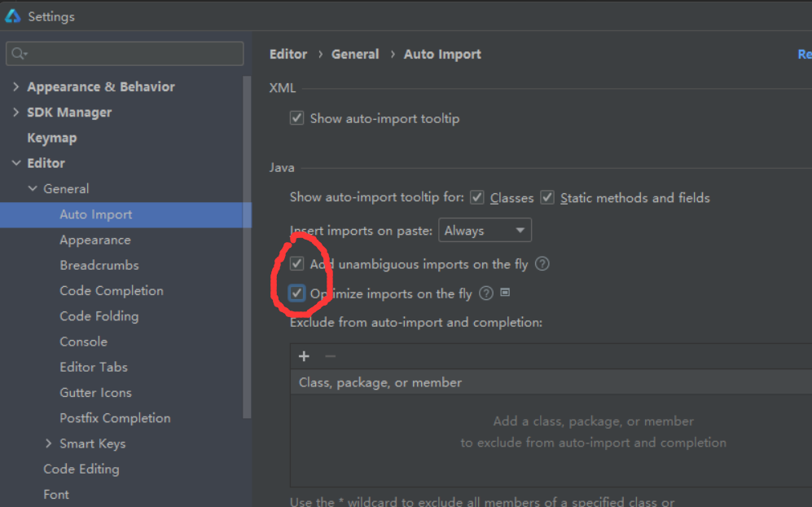This screenshot has width=812, height=507.
Task: Uncheck the Classes tooltip checkbox
Action: click(477, 197)
